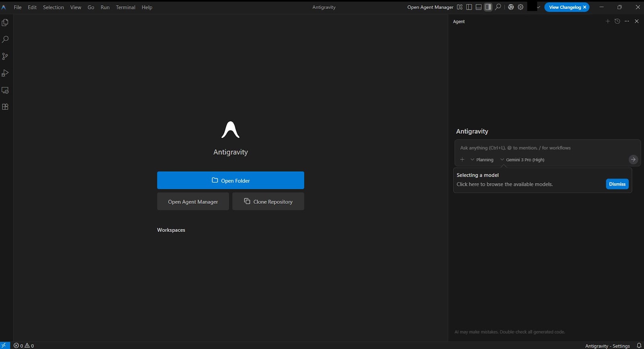Screen dimensions: 644x349
Task: Open the File menu
Action: pos(18,7)
